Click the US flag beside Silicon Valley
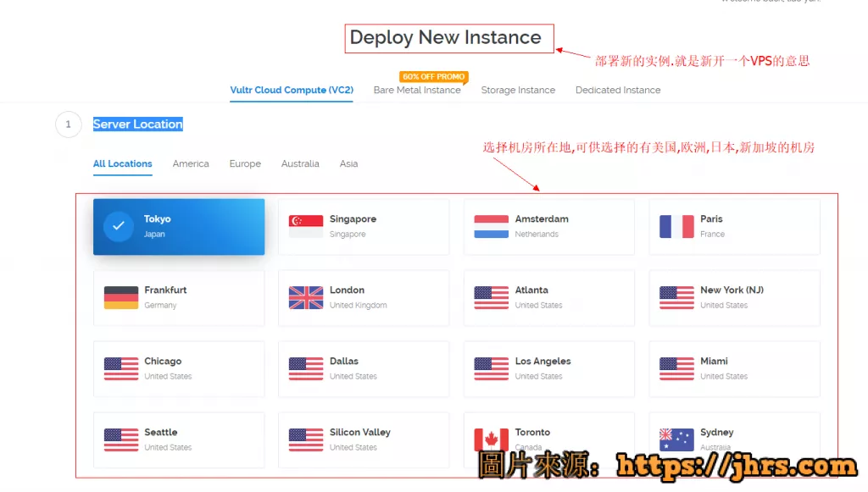 tap(305, 440)
